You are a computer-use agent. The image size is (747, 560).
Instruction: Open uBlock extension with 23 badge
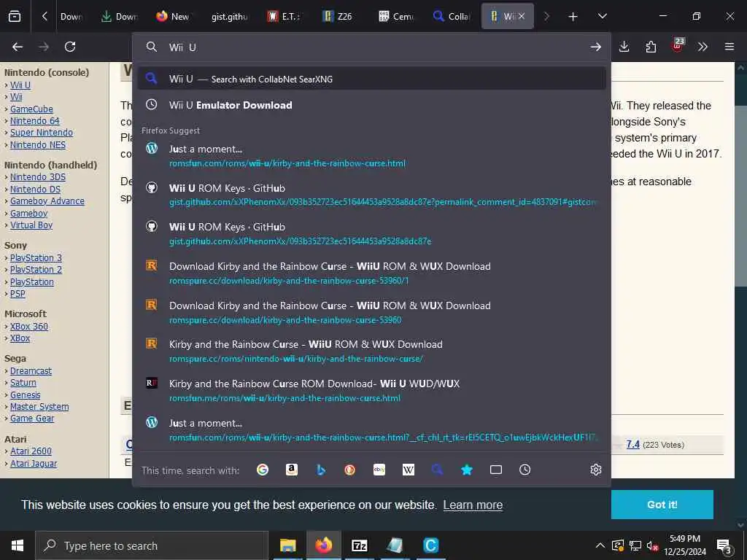(678, 46)
